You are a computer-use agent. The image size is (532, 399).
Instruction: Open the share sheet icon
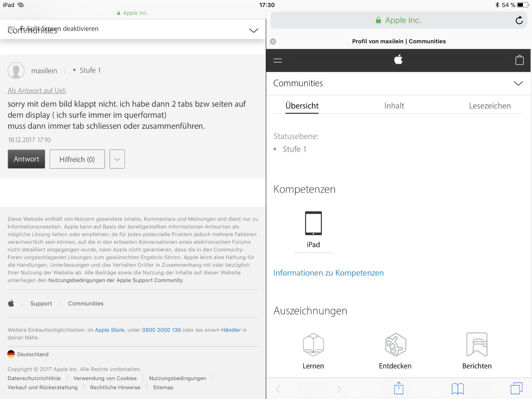[399, 388]
